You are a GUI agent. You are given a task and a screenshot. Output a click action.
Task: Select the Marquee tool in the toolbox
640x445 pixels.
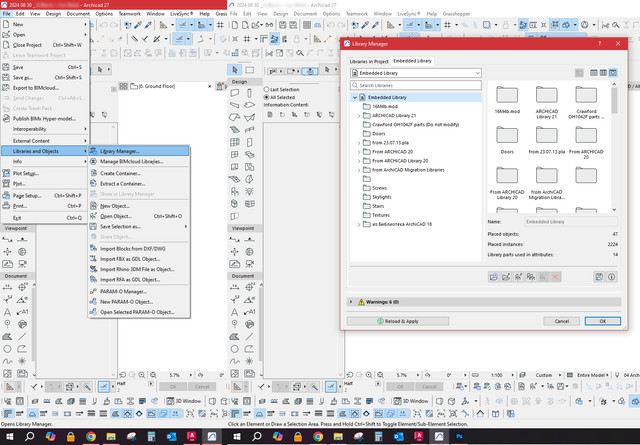(x=249, y=70)
